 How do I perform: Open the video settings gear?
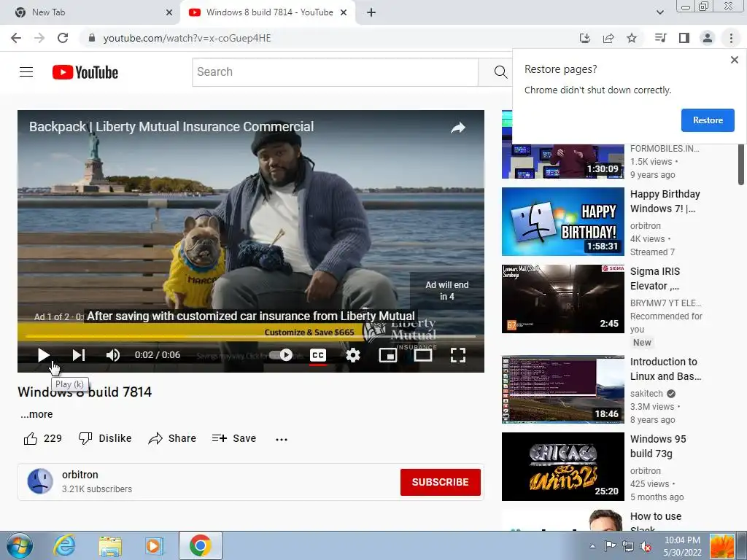click(x=353, y=355)
